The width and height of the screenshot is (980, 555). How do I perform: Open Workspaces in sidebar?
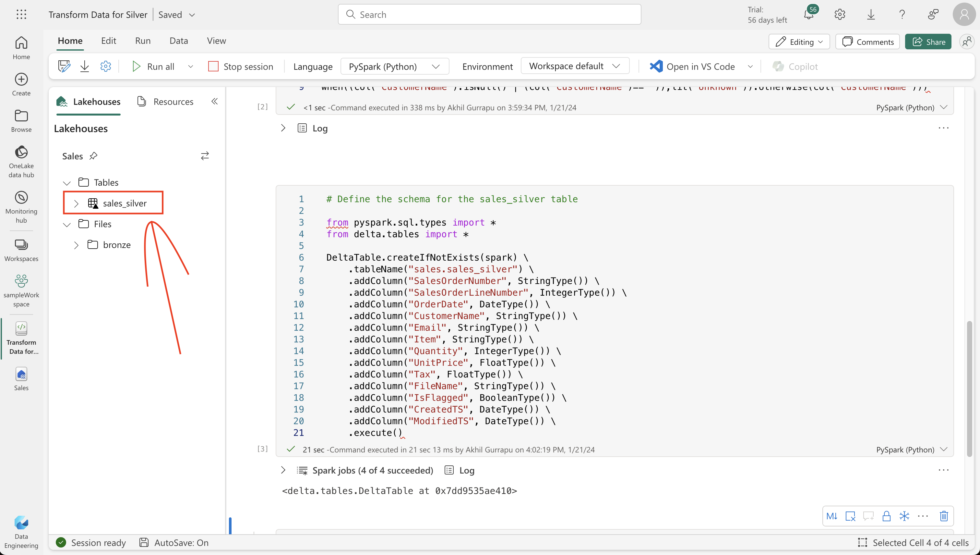pos(21,250)
